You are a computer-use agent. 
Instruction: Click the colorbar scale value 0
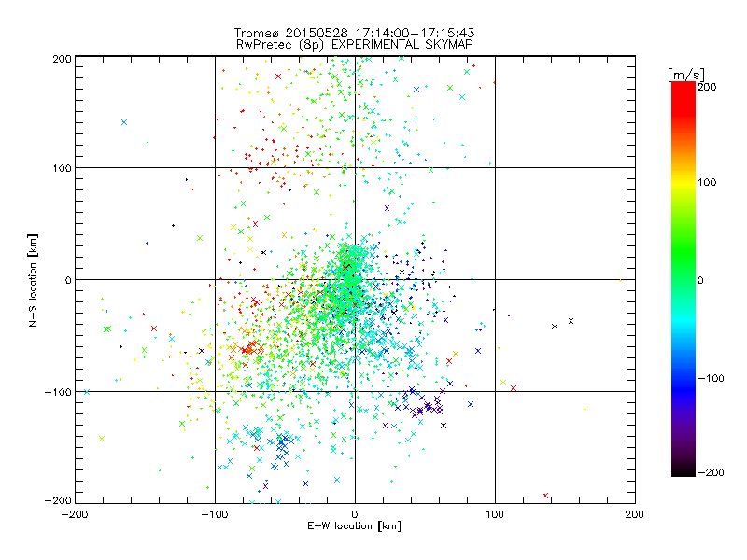700,281
